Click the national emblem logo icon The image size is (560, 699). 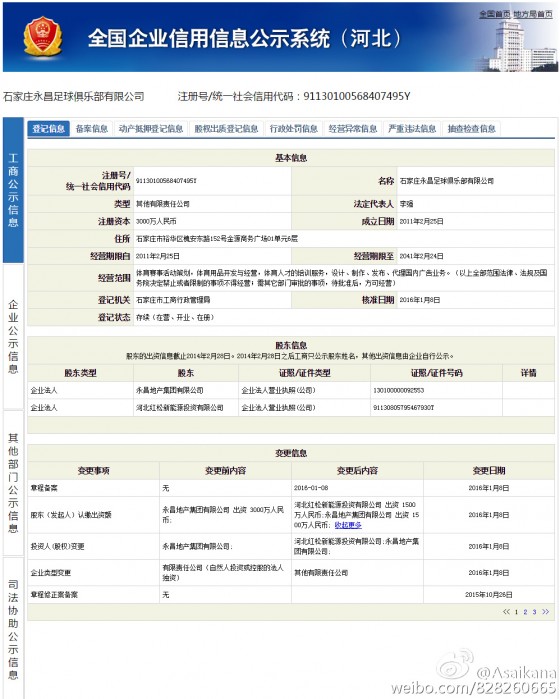click(43, 37)
